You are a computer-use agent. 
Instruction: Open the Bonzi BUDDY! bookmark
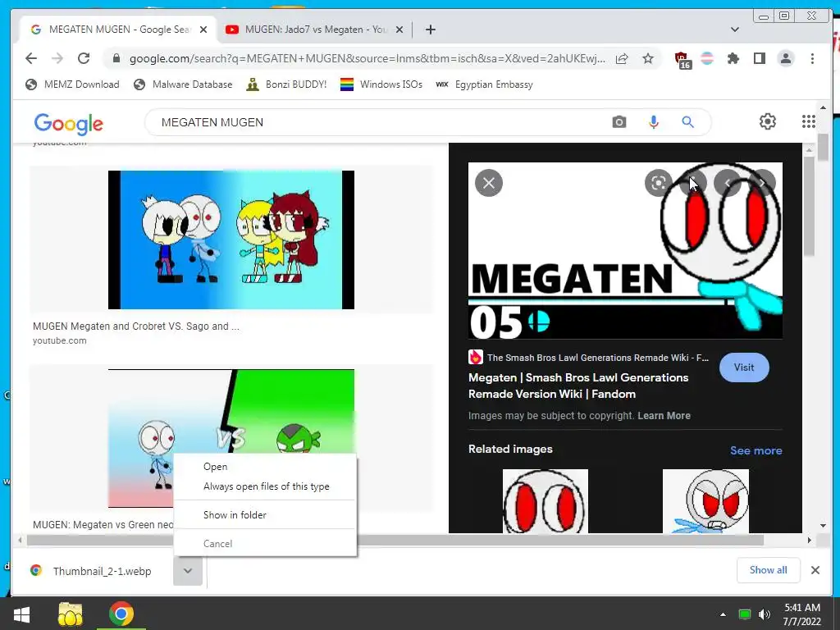tap(286, 84)
